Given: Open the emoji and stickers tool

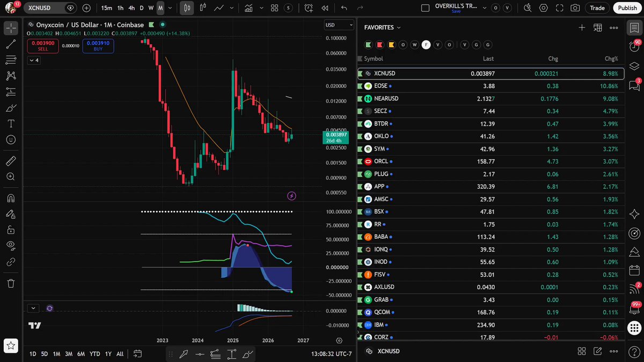Looking at the screenshot, I should [x=11, y=139].
